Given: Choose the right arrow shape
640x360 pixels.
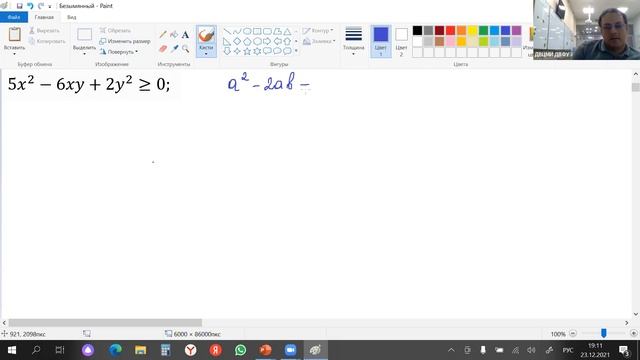Looking at the screenshot, I should click(x=267, y=41).
